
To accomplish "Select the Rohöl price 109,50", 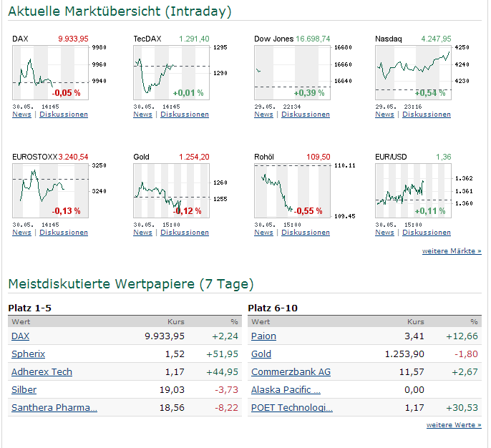I will pos(318,157).
